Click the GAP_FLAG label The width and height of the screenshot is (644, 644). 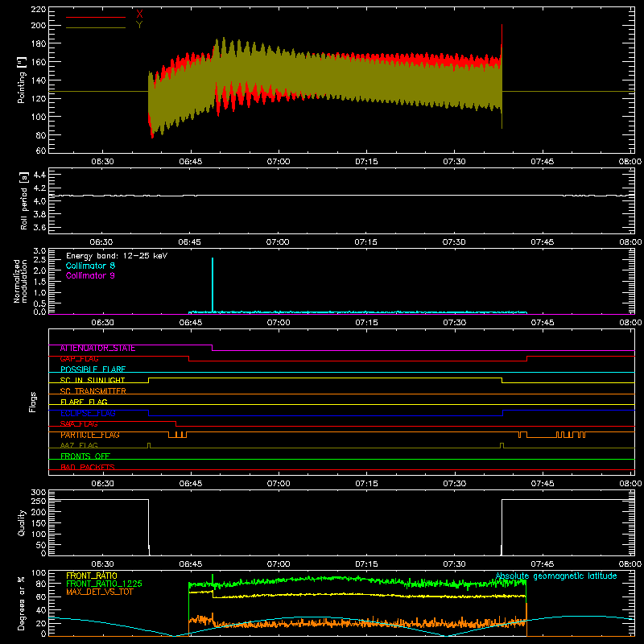(x=79, y=358)
